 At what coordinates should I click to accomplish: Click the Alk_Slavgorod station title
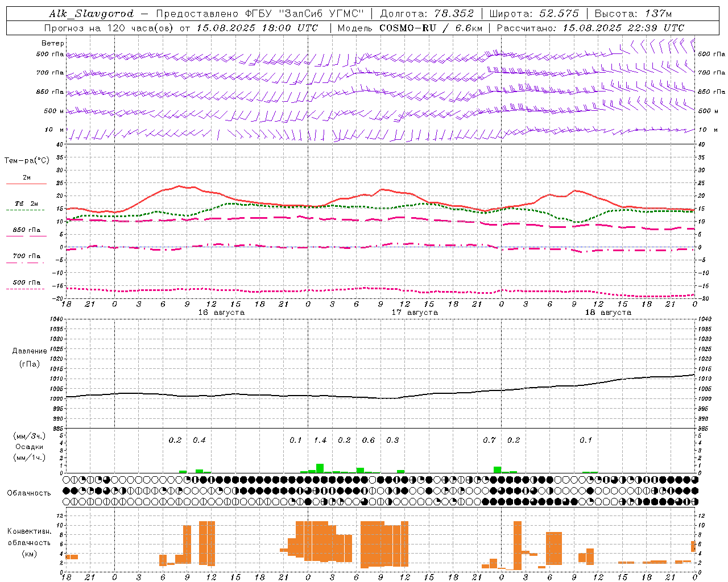point(92,14)
